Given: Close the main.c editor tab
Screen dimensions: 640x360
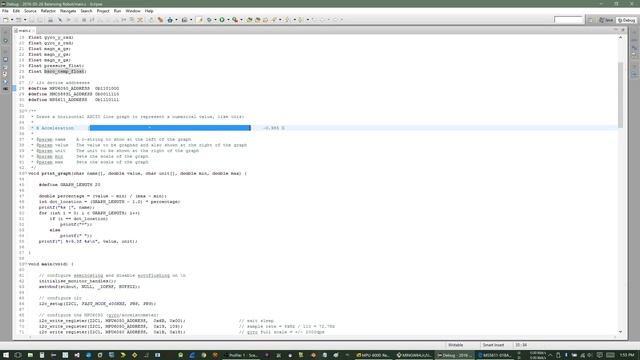Looking at the screenshot, I should pos(34,31).
